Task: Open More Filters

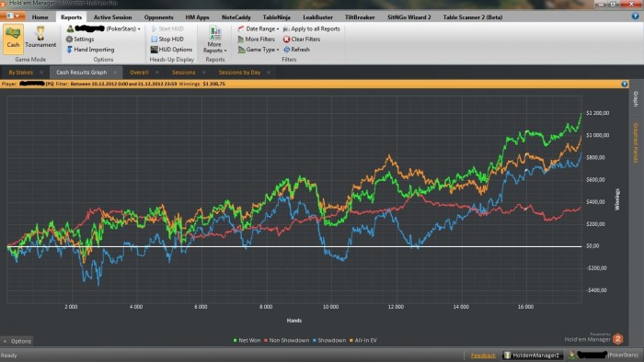Action: 257,39
